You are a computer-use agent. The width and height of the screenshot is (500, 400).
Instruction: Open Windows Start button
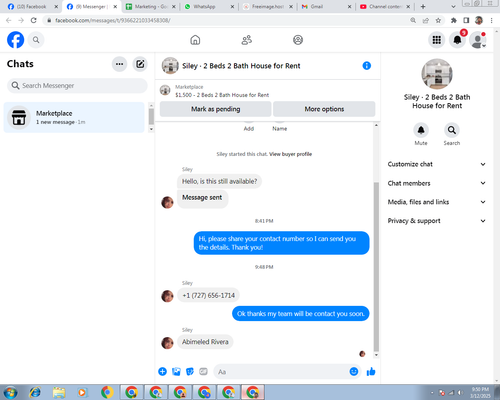tap(10, 392)
